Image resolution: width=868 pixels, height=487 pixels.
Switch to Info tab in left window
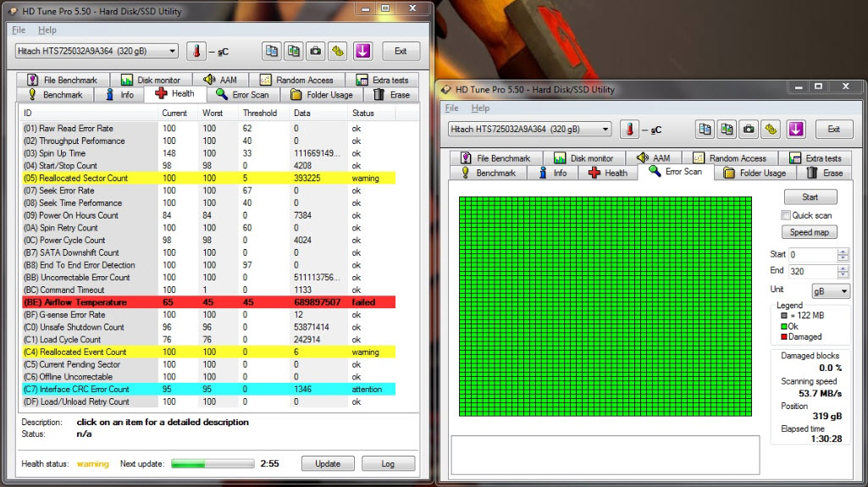pyautogui.click(x=119, y=95)
